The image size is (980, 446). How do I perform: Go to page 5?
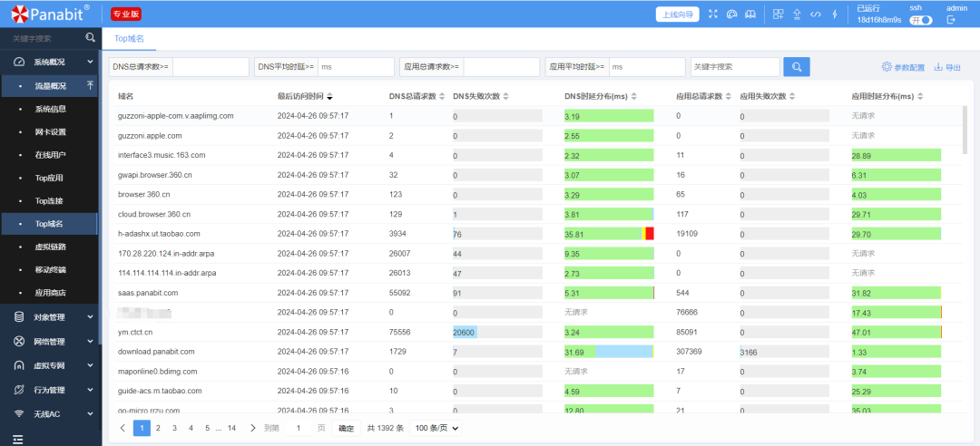coord(207,428)
